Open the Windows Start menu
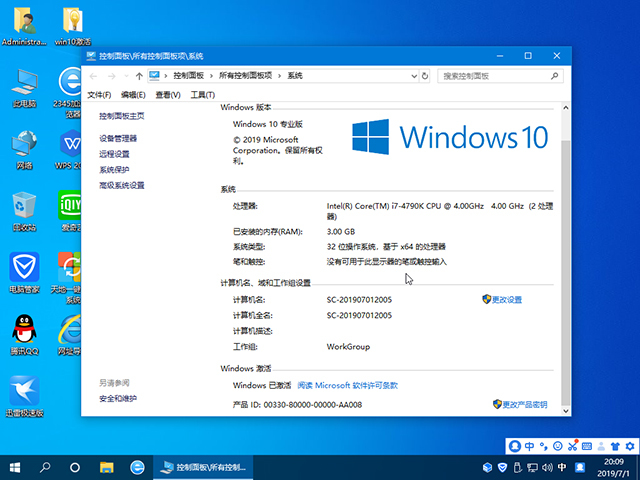The width and height of the screenshot is (640, 480). [15, 467]
